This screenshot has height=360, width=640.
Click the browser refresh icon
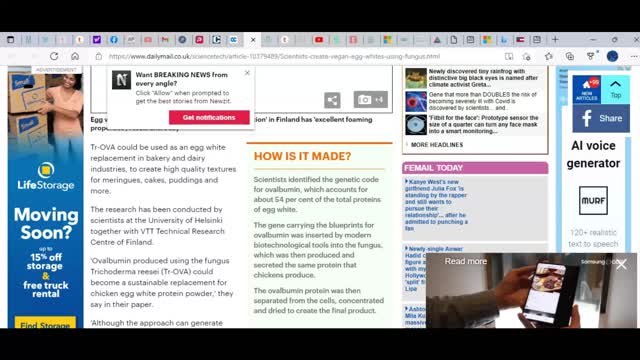point(54,56)
